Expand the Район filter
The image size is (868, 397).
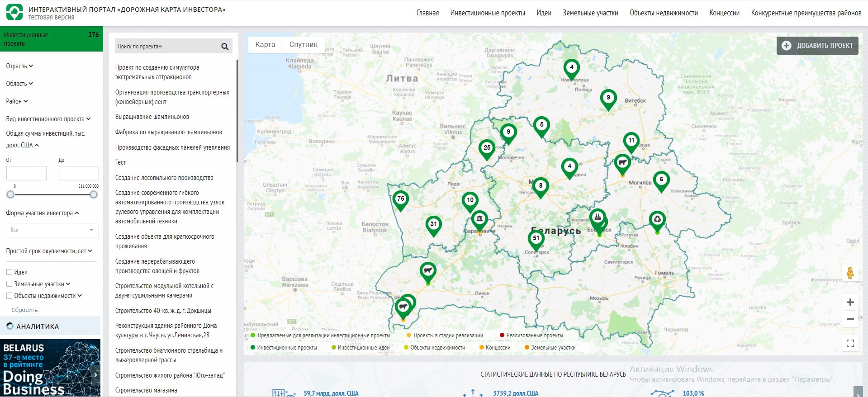coord(17,101)
